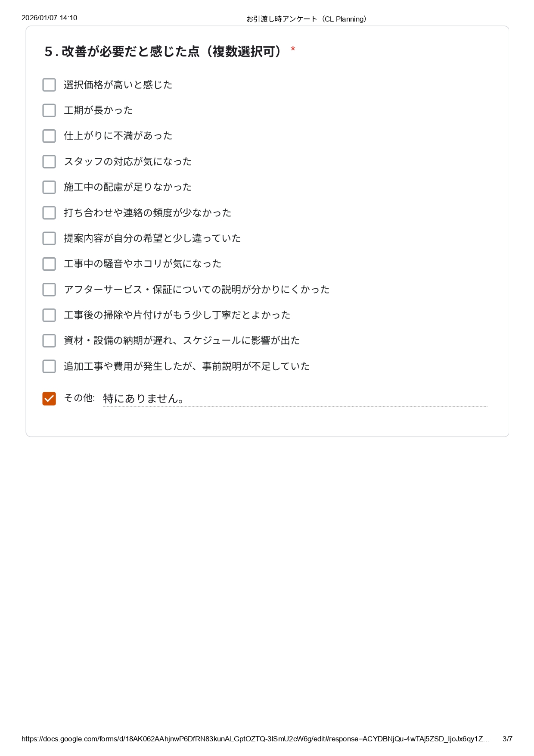Click the スタッフの対応が気になった label text
This screenshot has height=756, width=534.
[x=127, y=162]
